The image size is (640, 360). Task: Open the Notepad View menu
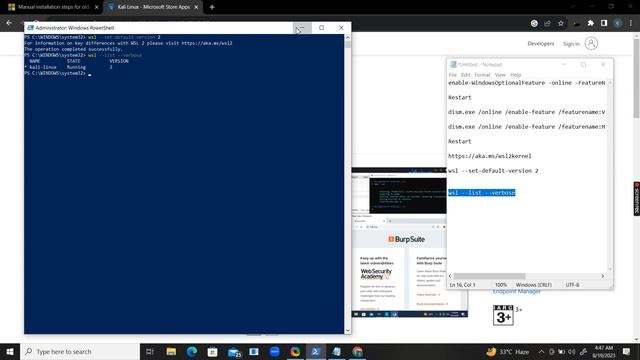coord(500,75)
